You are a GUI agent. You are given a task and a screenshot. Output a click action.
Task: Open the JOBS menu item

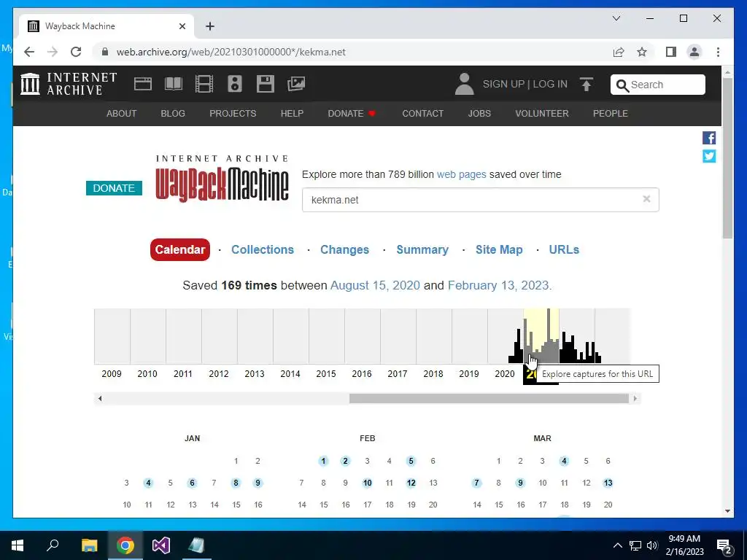click(x=479, y=113)
